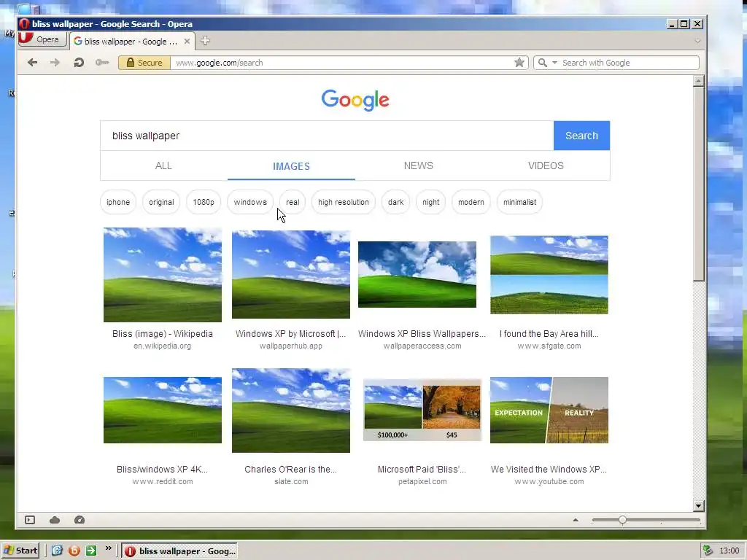Expand the quick launch overflow chevron
The height and width of the screenshot is (560, 747).
click(x=109, y=548)
